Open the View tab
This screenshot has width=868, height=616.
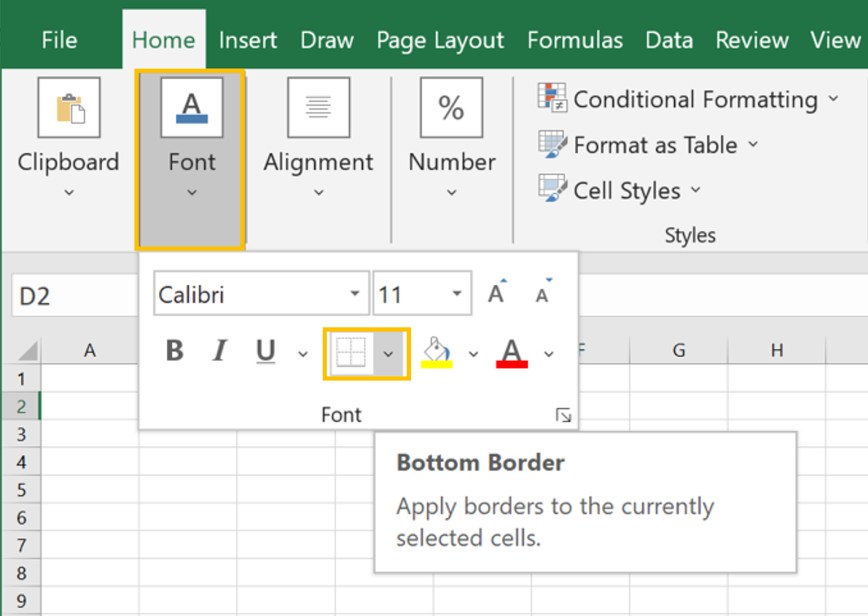point(836,40)
